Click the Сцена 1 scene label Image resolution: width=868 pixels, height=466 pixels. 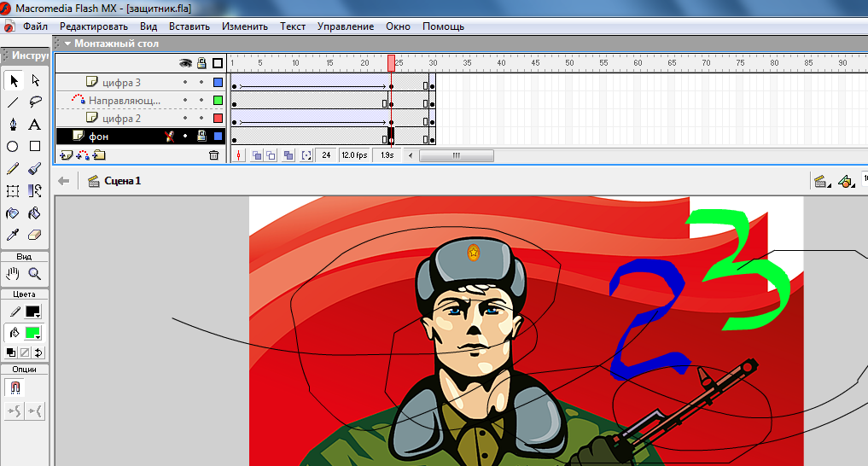(x=122, y=181)
